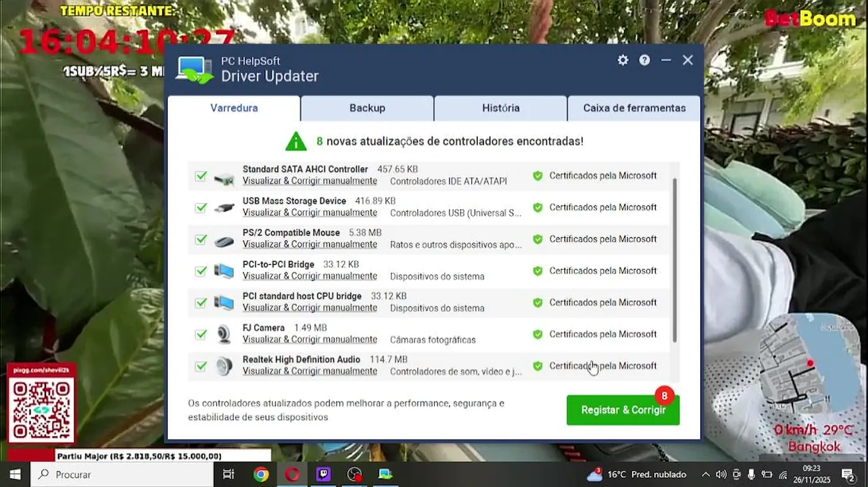Open Google Chrome from the taskbar
Image resolution: width=868 pixels, height=487 pixels.
(261, 474)
